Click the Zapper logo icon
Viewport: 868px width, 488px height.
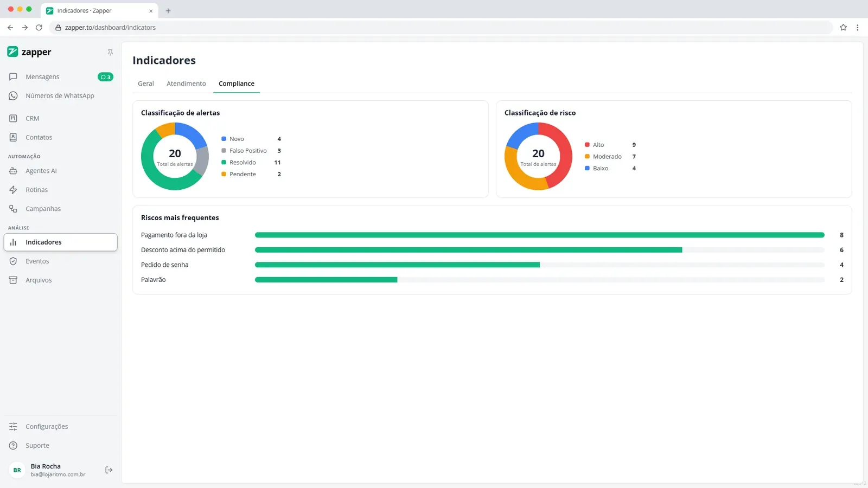12,52
